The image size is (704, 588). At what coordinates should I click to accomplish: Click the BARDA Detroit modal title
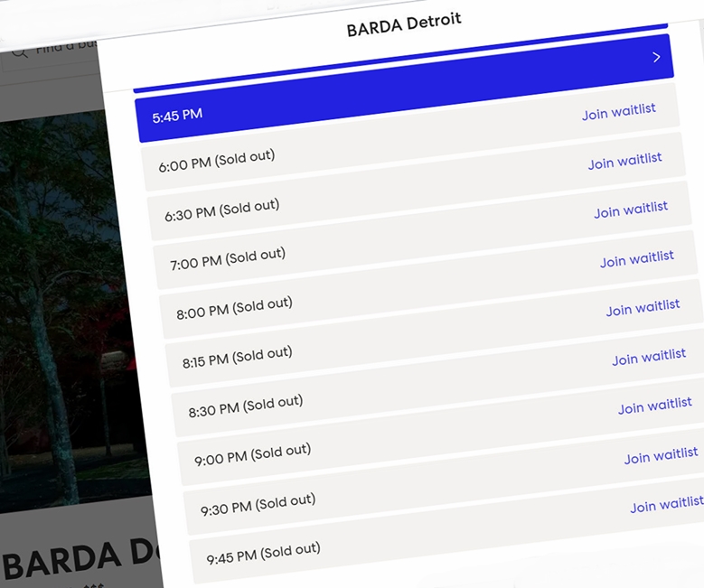(404, 24)
